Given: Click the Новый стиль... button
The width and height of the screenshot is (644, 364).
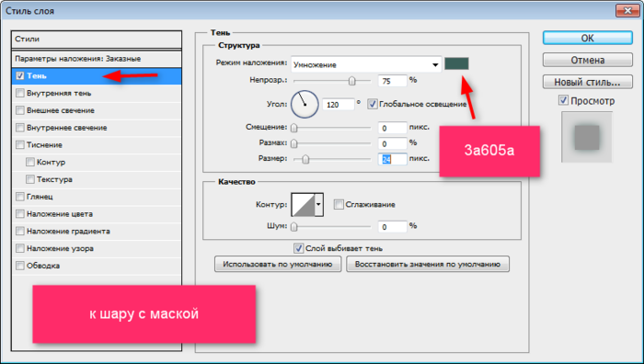Looking at the screenshot, I should (x=587, y=82).
